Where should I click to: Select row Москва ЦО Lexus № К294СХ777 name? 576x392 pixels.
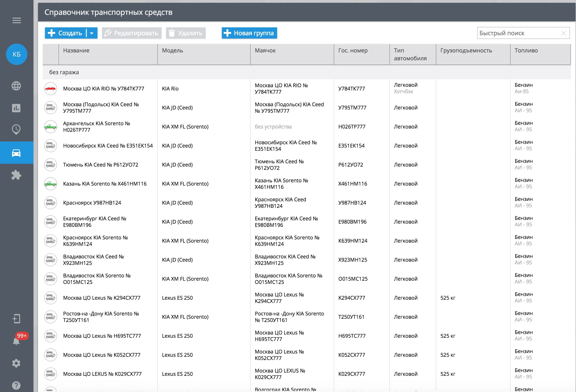pos(102,298)
